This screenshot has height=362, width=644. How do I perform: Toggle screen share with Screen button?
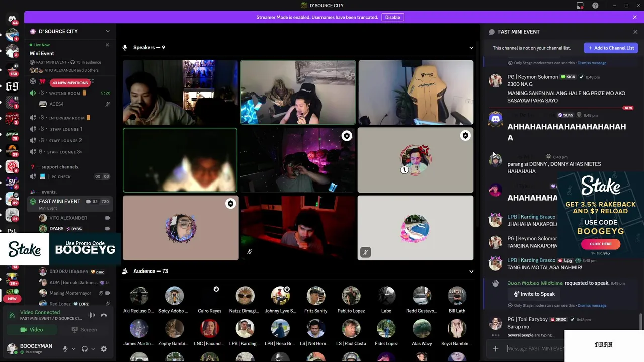(x=84, y=330)
